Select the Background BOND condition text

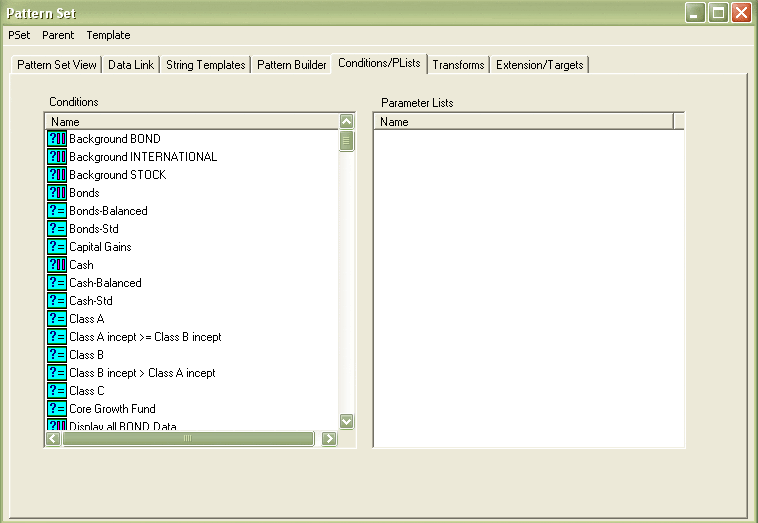pos(115,139)
